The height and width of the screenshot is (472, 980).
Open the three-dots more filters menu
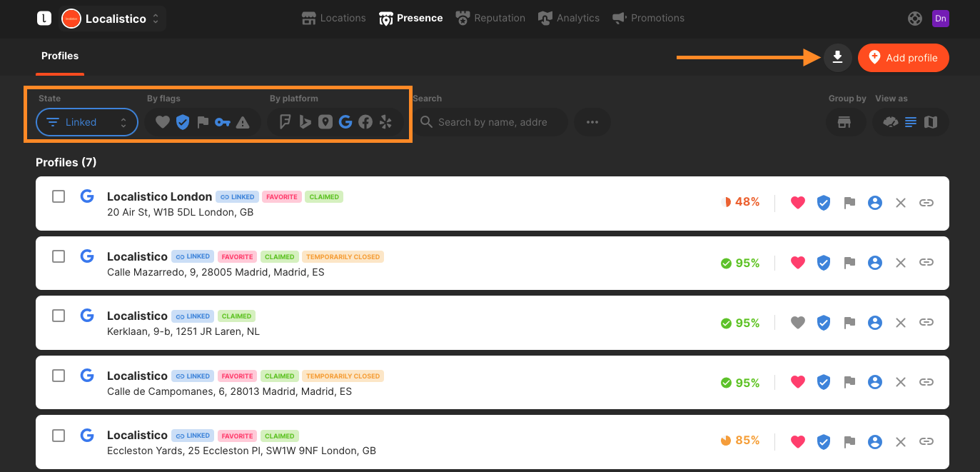(592, 122)
